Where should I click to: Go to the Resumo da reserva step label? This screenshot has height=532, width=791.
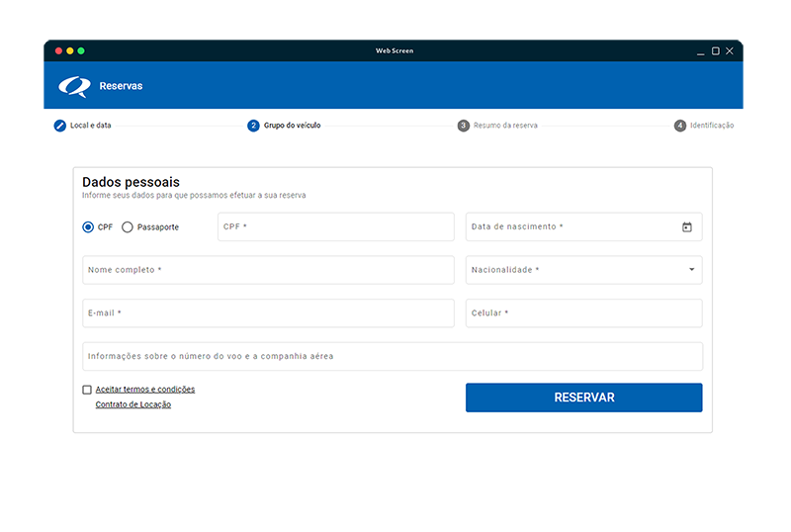505,126
